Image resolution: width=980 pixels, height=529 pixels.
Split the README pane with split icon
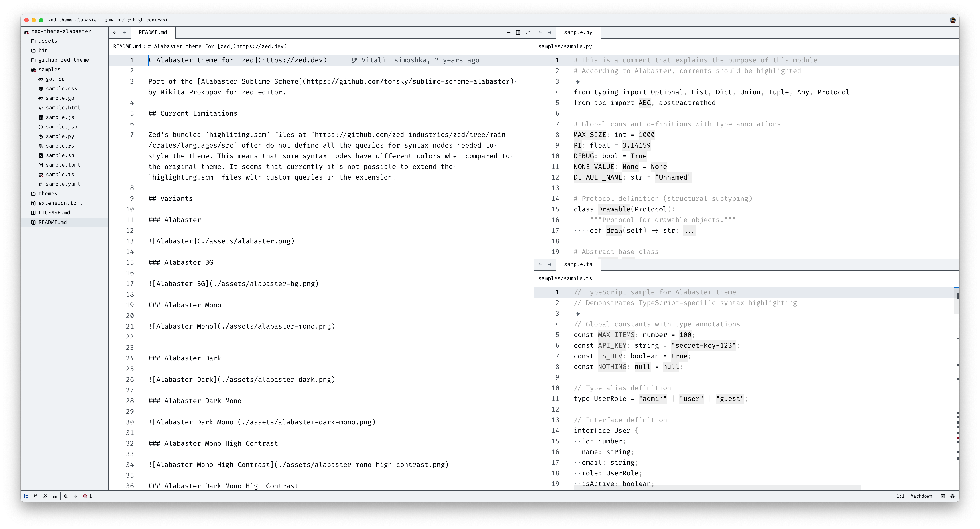click(x=518, y=32)
